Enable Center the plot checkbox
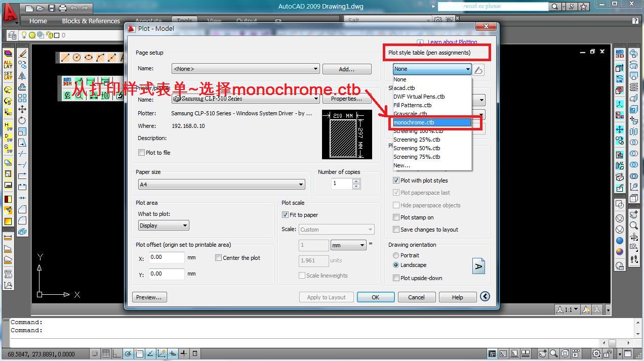Image resolution: width=644 pixels, height=361 pixels. tap(218, 258)
